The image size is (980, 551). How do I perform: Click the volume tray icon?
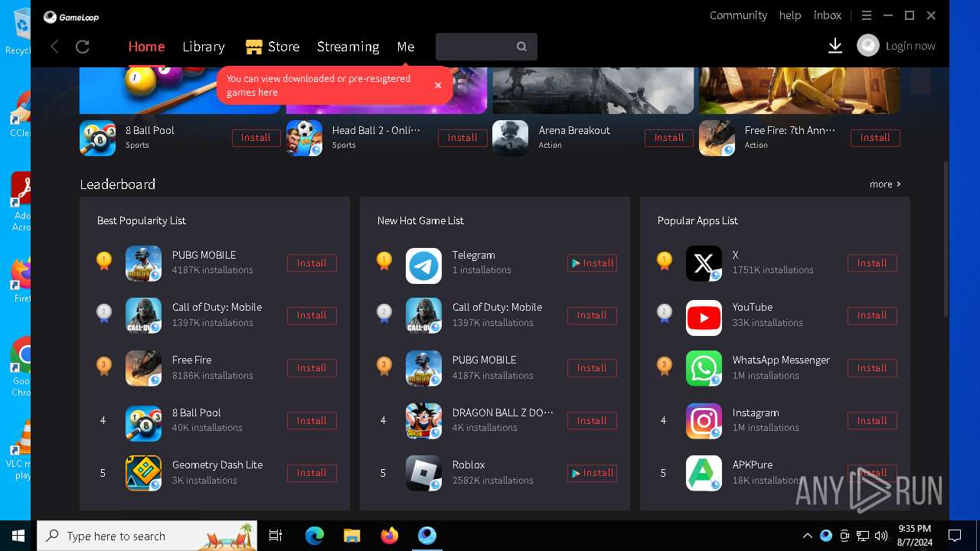pyautogui.click(x=881, y=536)
